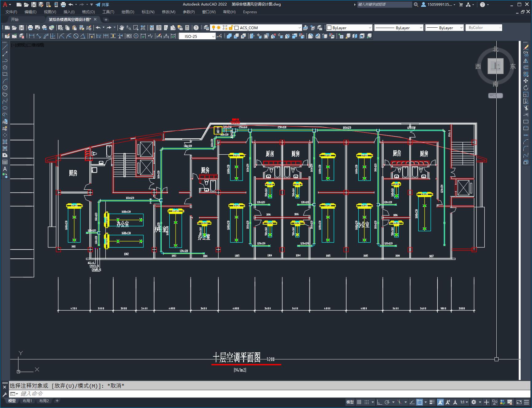The width and height of the screenshot is (532, 408).
Task: Click the Print Preview icon
Action: pyautogui.click(x=37, y=28)
